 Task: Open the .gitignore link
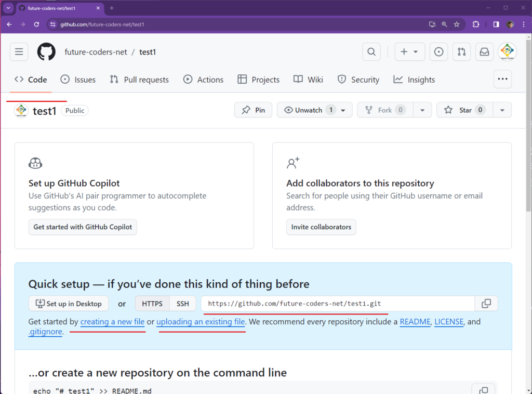pos(46,332)
